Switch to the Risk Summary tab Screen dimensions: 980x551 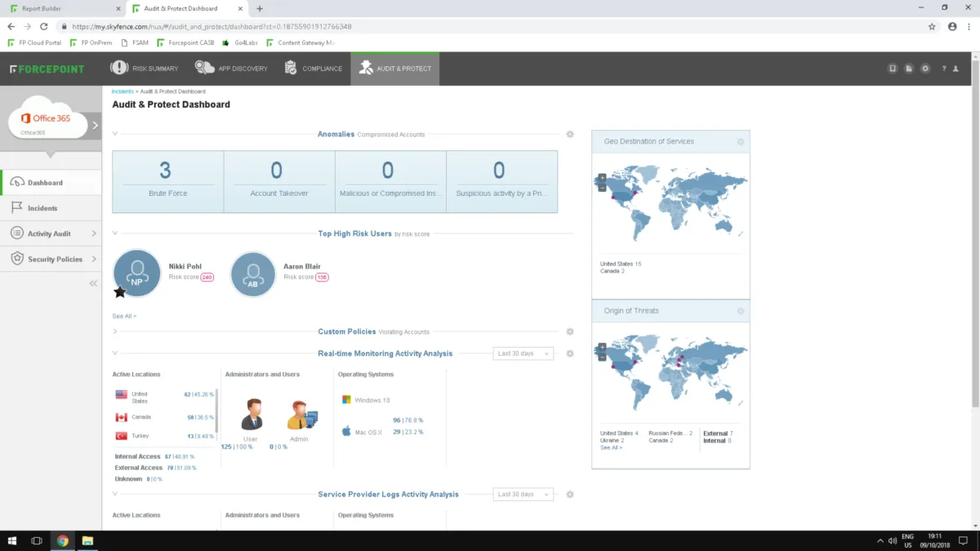(x=145, y=69)
